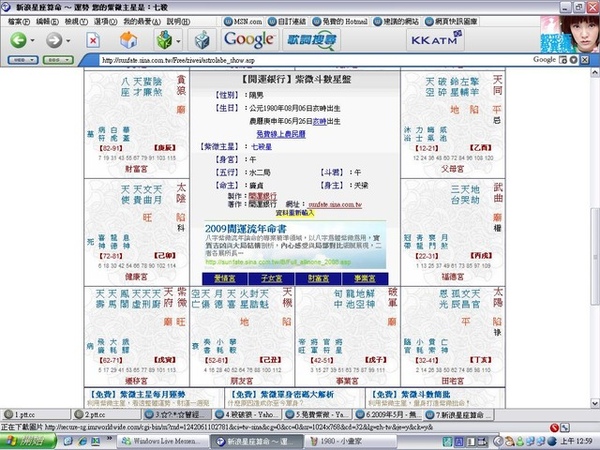Open Forward button history dropdown arrow

(x=68, y=40)
